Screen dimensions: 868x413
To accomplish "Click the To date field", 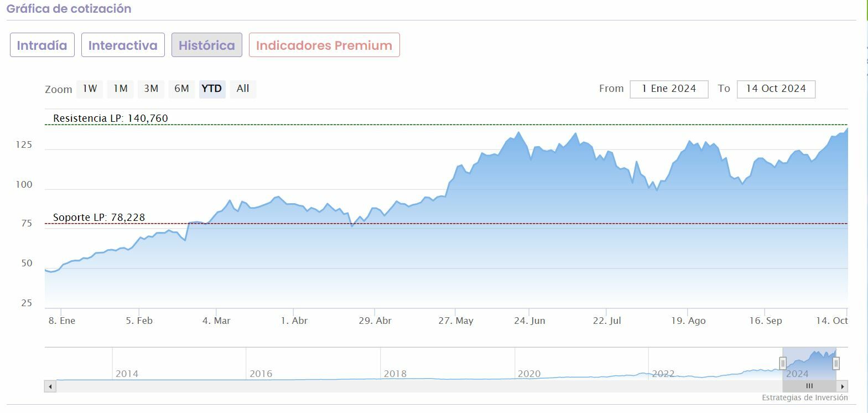I will point(776,89).
